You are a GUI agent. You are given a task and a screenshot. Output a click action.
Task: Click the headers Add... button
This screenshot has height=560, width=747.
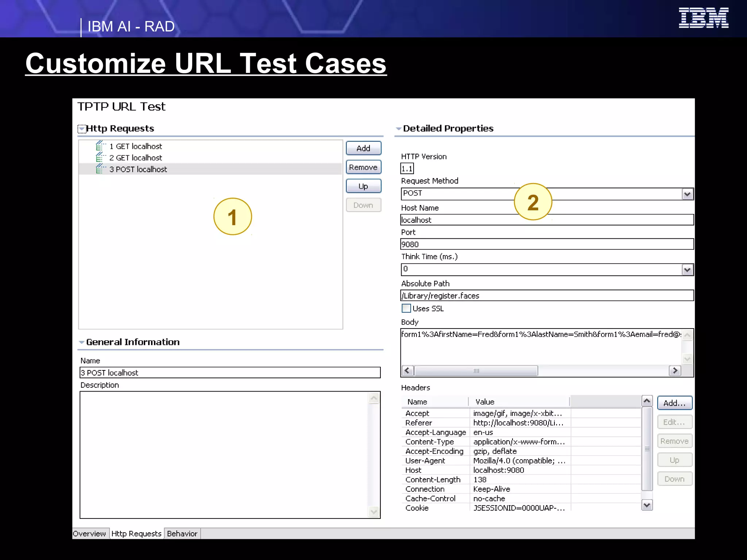pos(675,403)
